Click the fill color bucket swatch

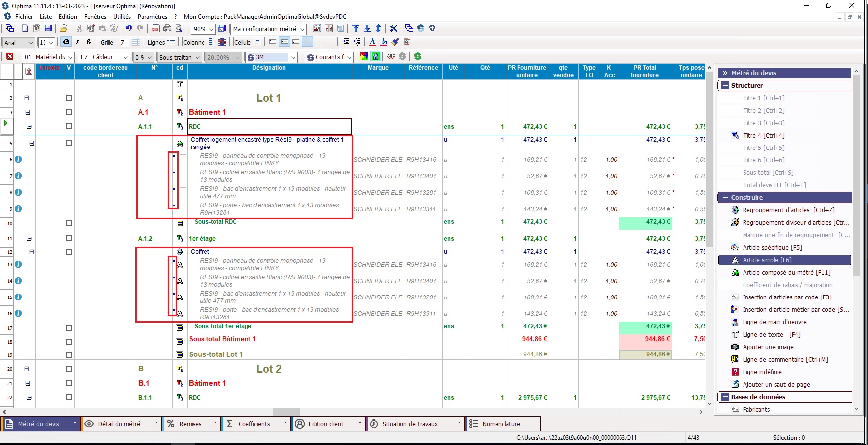(384, 42)
